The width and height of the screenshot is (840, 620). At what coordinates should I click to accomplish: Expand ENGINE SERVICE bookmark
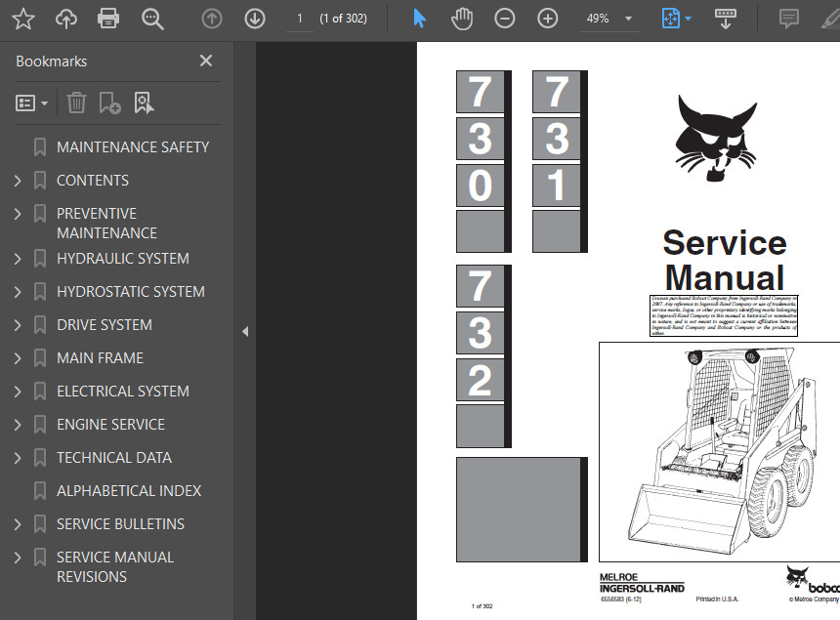pyautogui.click(x=18, y=425)
